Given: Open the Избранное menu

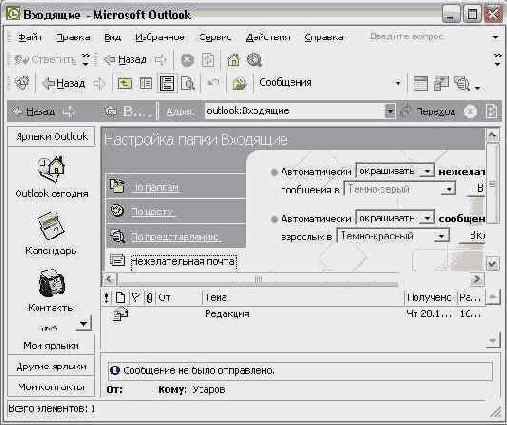Looking at the screenshot, I should pos(160,37).
